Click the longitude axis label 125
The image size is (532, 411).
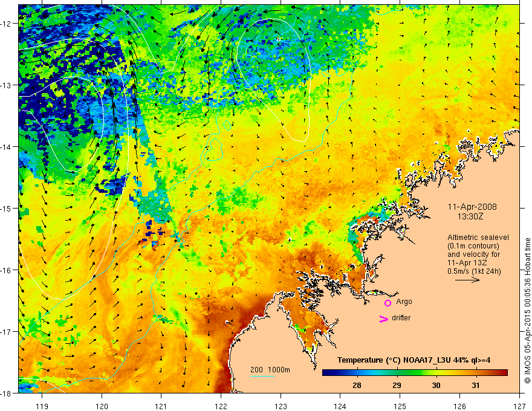click(x=400, y=406)
